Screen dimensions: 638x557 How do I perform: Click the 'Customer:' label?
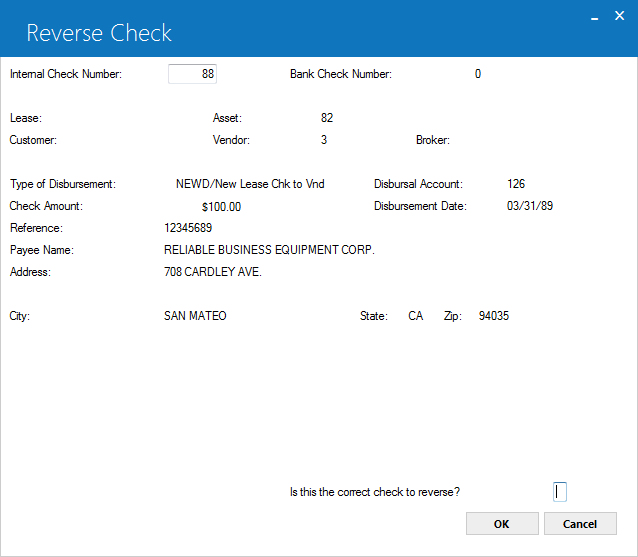(x=33, y=140)
